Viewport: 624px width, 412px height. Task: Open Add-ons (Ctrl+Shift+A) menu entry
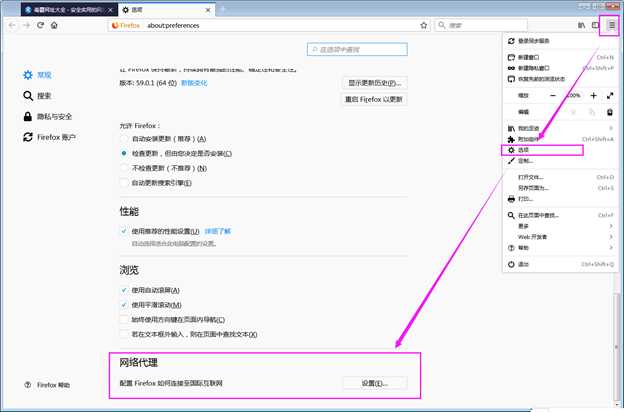coord(561,139)
